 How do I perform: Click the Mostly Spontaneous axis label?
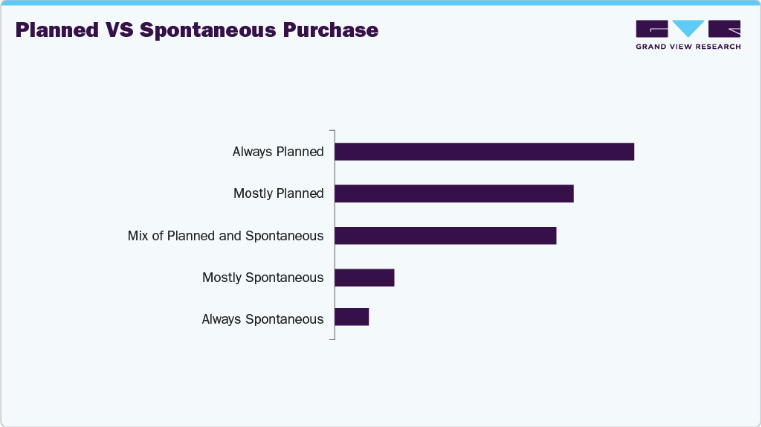pyautogui.click(x=263, y=277)
